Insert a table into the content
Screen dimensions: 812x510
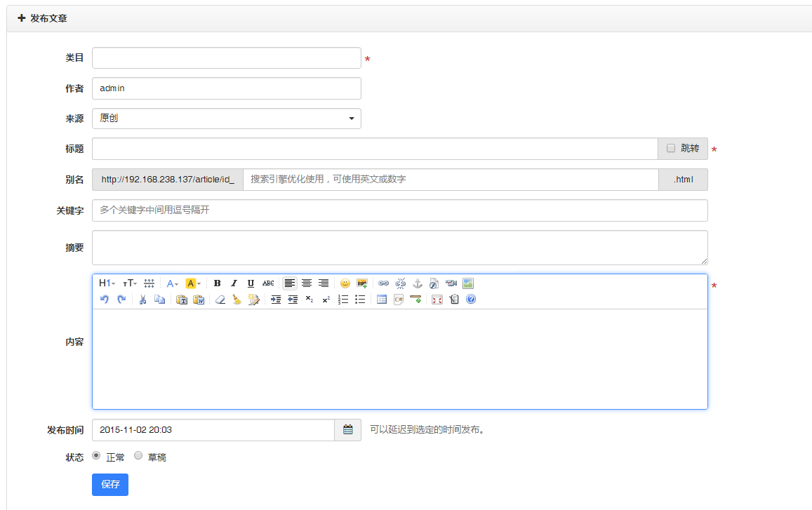(382, 300)
